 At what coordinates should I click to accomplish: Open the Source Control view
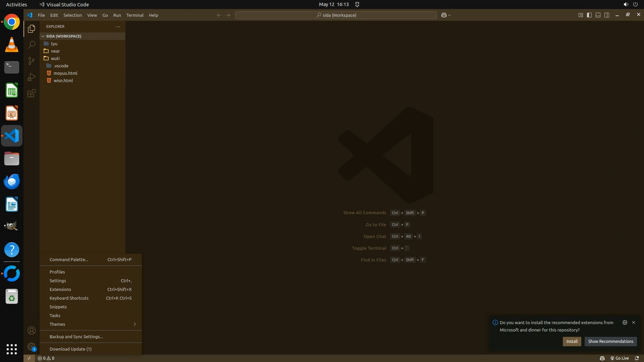pyautogui.click(x=32, y=61)
